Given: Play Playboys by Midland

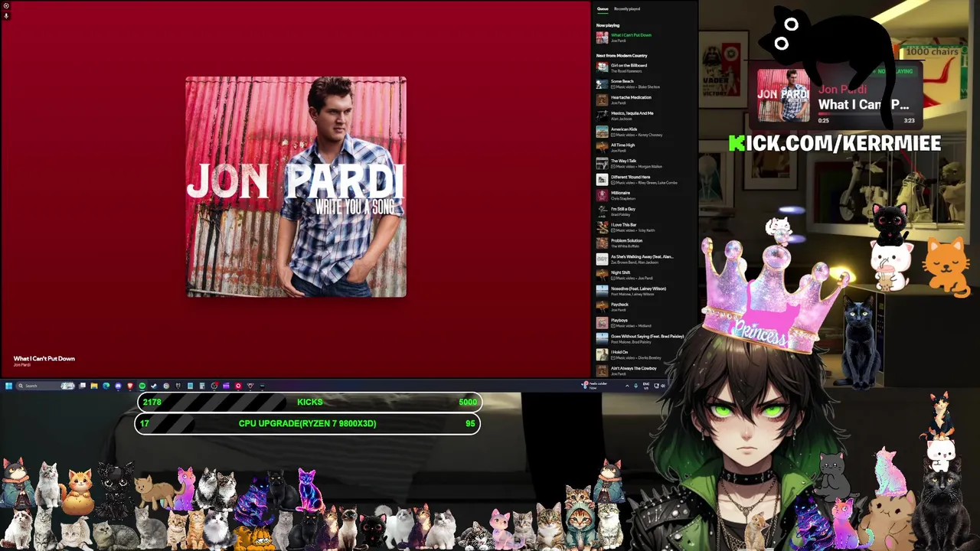Looking at the screenshot, I should click(x=643, y=323).
